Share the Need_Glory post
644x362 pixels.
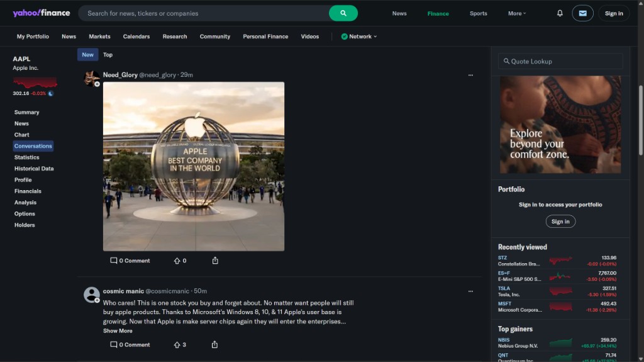[215, 261]
